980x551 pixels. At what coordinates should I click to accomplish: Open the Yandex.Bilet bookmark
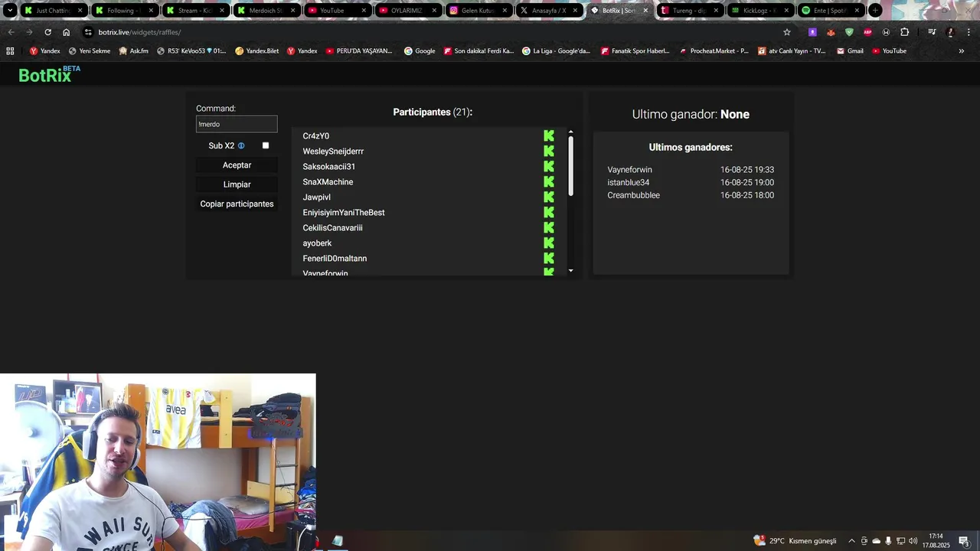tap(256, 51)
